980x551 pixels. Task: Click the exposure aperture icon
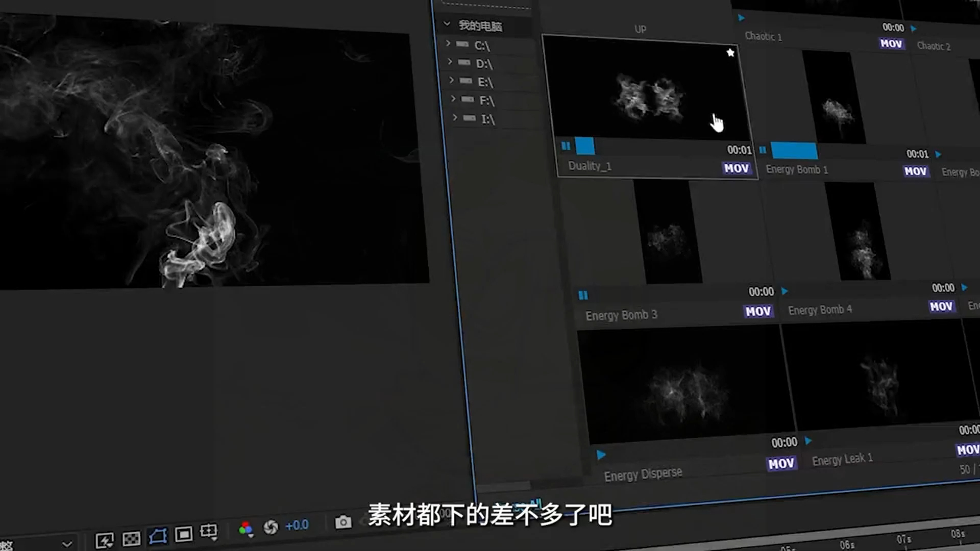click(271, 525)
